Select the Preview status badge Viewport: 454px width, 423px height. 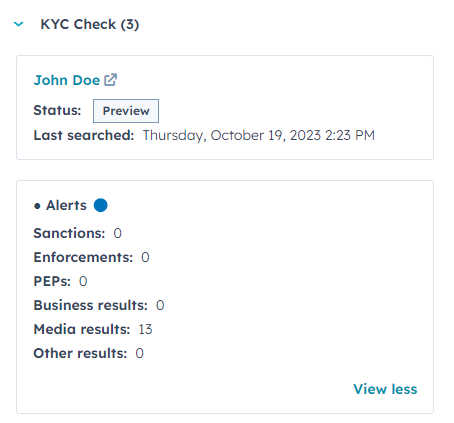click(x=126, y=111)
